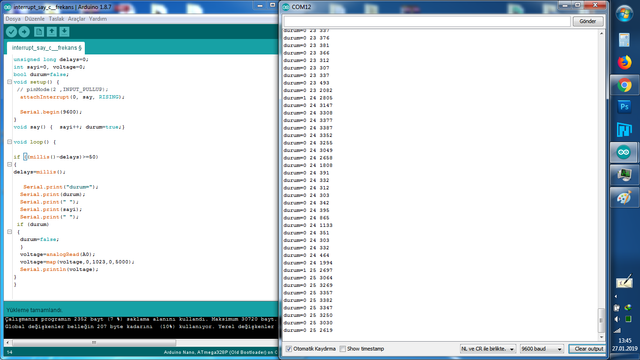Click the output line 'durum=1 24 2805'
This screenshot has height=360, width=640.
308,98
